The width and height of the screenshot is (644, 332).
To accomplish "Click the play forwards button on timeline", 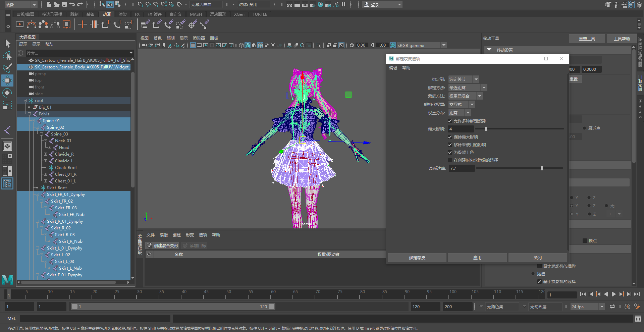I will click(x=614, y=294).
